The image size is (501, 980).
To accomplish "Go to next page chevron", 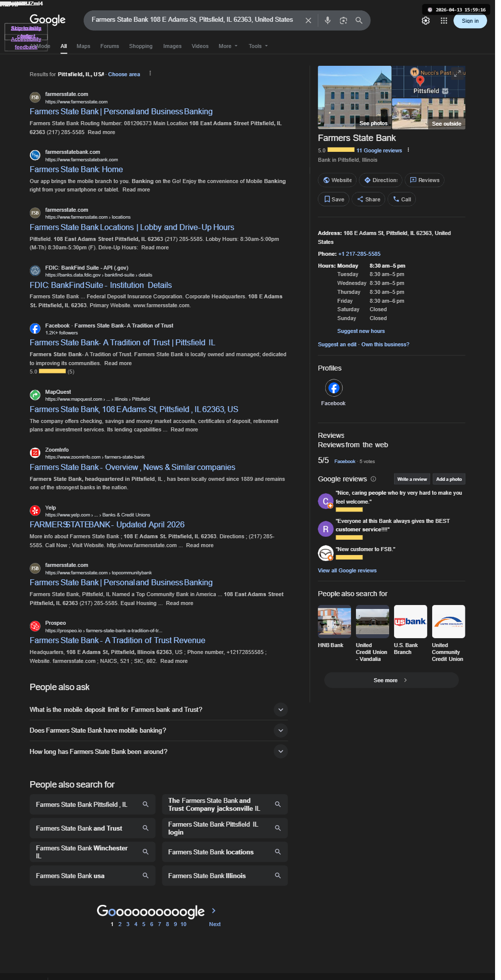I will (214, 910).
